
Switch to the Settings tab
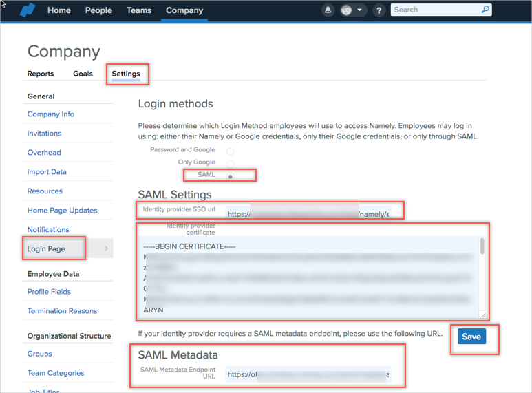tap(126, 74)
